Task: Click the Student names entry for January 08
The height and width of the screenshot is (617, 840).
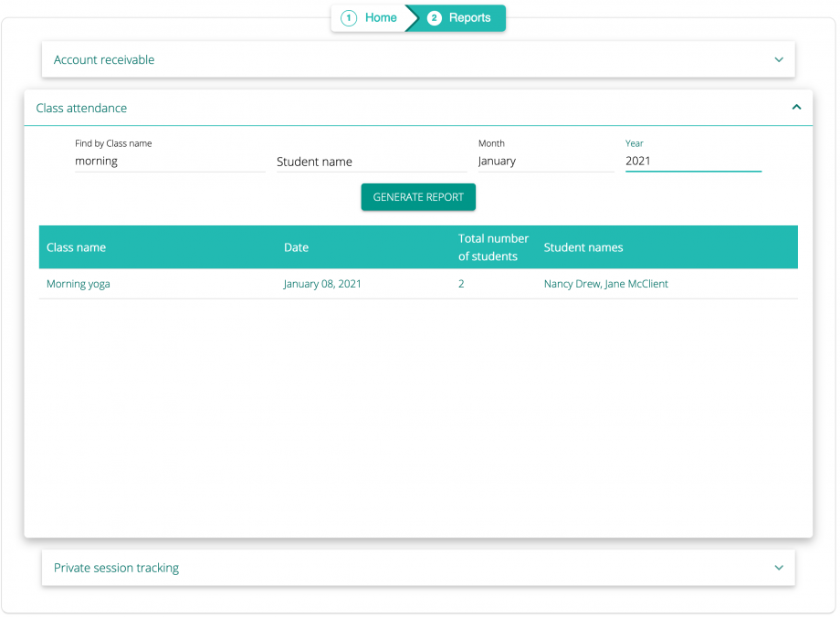Action: click(606, 284)
